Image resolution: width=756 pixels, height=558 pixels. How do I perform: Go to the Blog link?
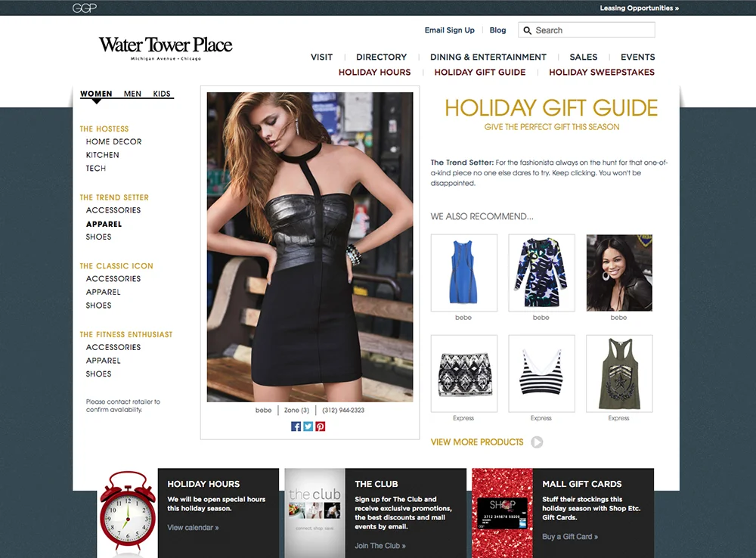click(x=497, y=30)
